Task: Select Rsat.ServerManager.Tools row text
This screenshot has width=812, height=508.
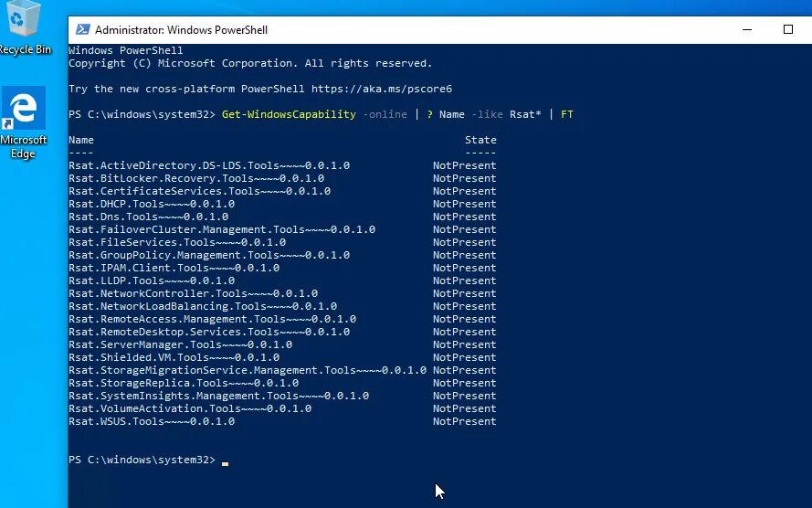Action: pyautogui.click(x=180, y=344)
